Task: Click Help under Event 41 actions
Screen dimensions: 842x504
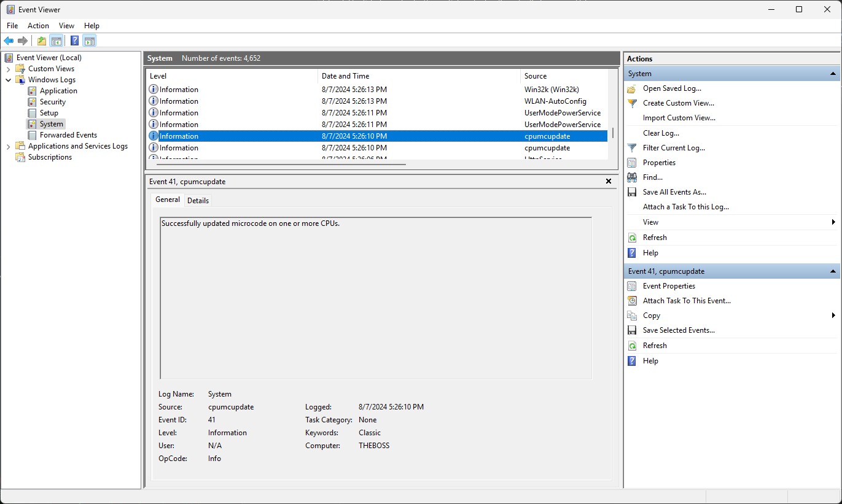Action: pyautogui.click(x=650, y=361)
